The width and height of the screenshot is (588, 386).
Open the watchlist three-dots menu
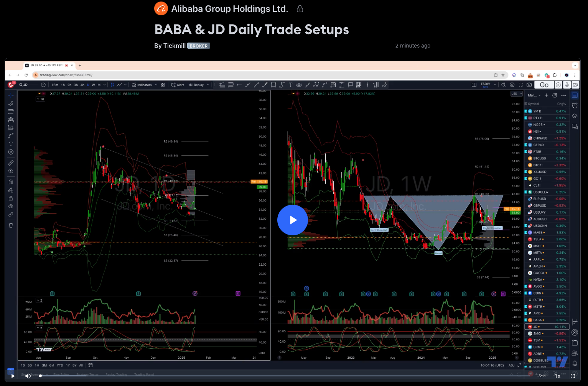[x=563, y=95]
